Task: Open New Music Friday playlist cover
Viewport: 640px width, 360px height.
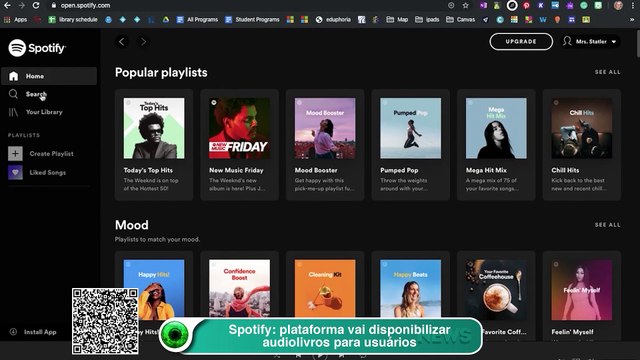Action: (x=239, y=128)
